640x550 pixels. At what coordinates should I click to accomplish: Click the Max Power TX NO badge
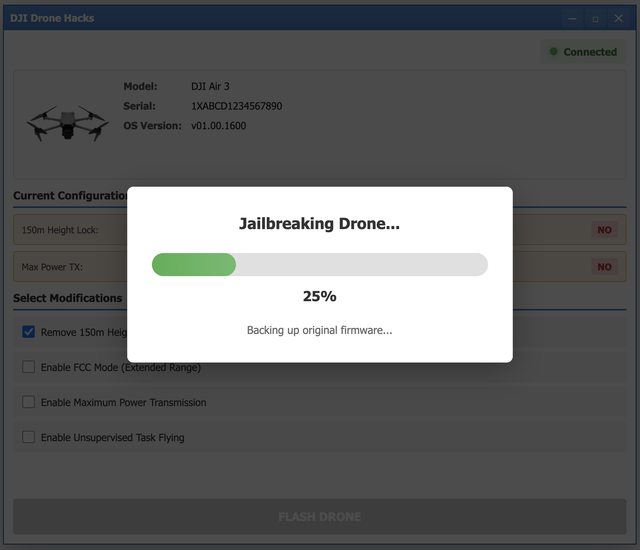(x=604, y=267)
